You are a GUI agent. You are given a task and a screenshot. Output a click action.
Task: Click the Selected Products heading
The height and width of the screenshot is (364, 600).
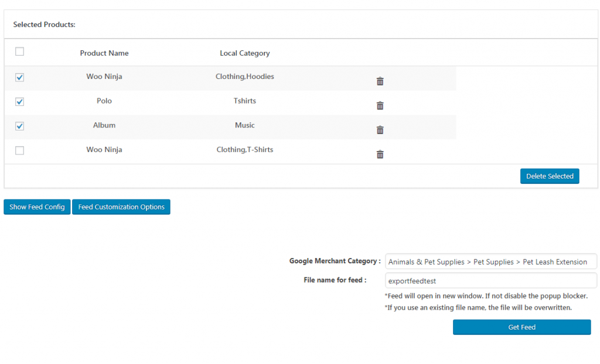point(44,25)
